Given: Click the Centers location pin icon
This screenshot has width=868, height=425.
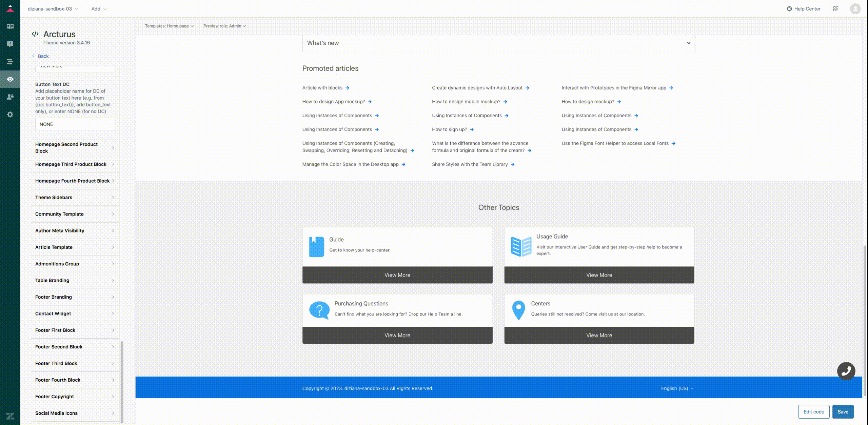Looking at the screenshot, I should [518, 310].
